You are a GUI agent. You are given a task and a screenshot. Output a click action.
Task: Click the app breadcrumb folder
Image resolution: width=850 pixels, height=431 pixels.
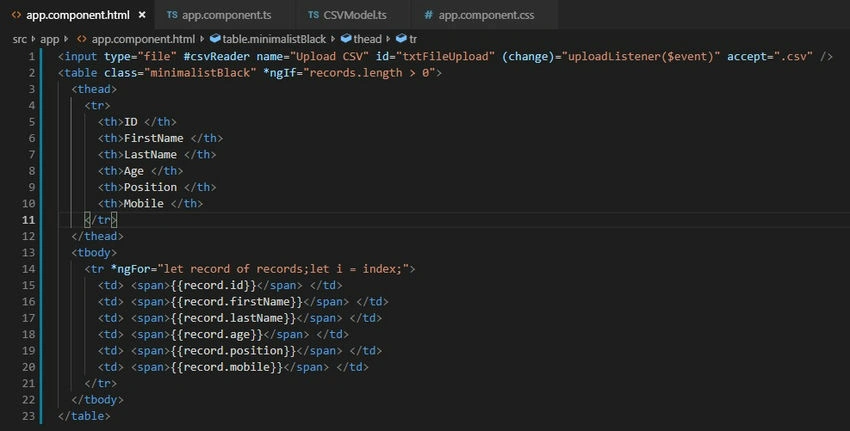point(49,39)
